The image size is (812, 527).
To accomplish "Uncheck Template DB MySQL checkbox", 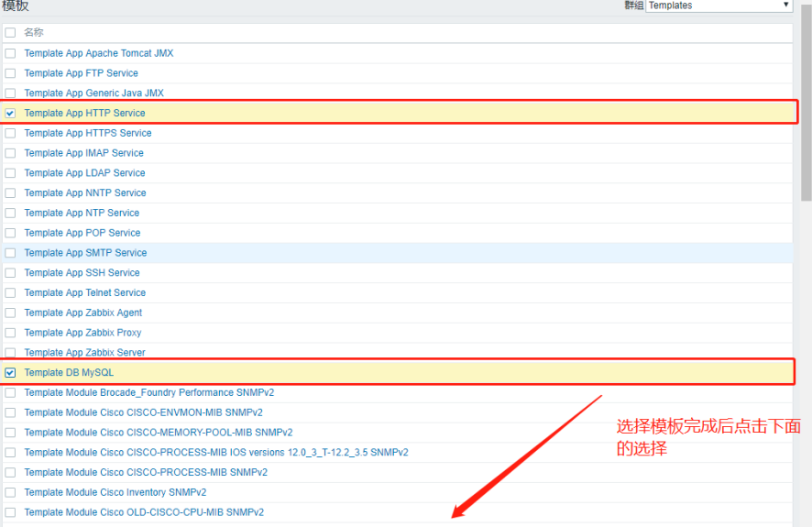I will 10,373.
